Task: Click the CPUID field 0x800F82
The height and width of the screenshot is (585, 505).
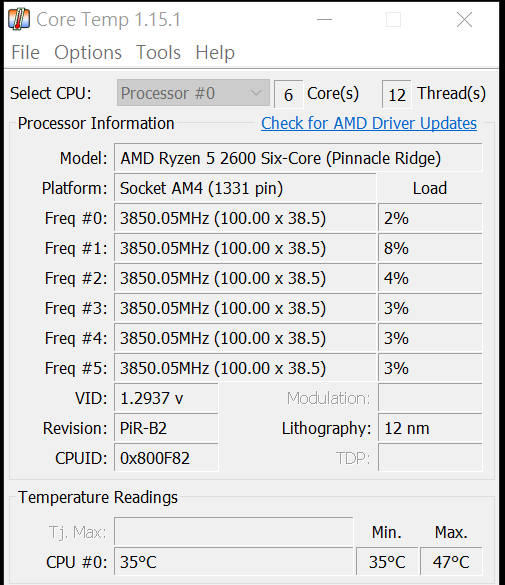Action: pos(166,458)
